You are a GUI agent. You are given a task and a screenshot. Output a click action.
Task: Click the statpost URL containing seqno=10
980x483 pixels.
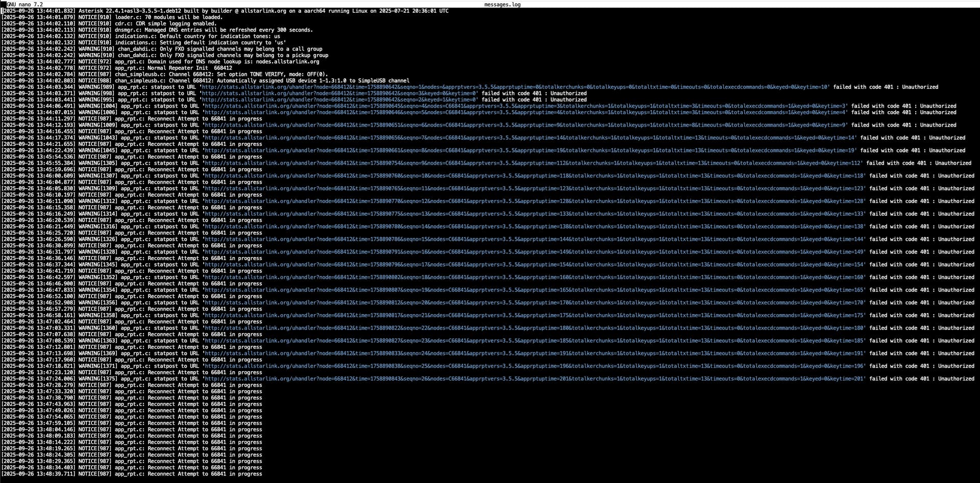tap(534, 176)
